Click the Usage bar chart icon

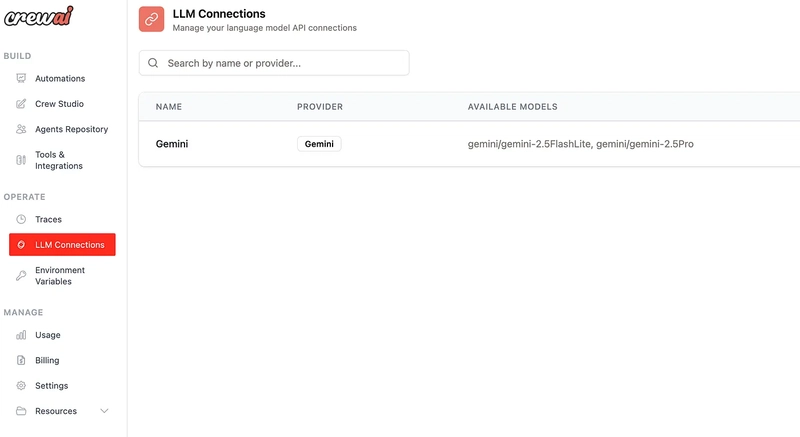22,335
